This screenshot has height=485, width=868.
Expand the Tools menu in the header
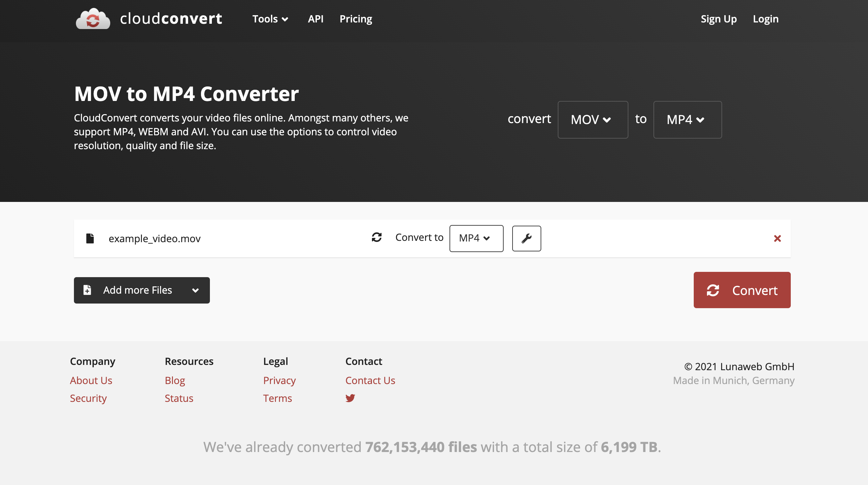pos(270,19)
